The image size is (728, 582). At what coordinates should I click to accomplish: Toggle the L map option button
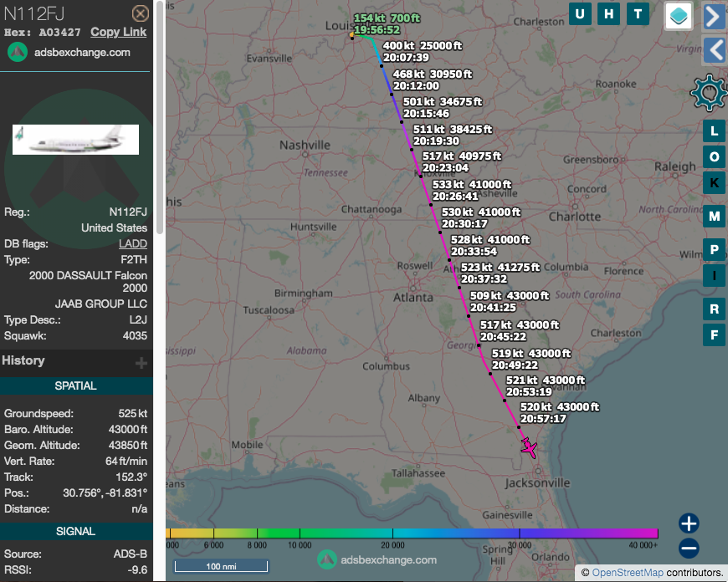pyautogui.click(x=714, y=131)
